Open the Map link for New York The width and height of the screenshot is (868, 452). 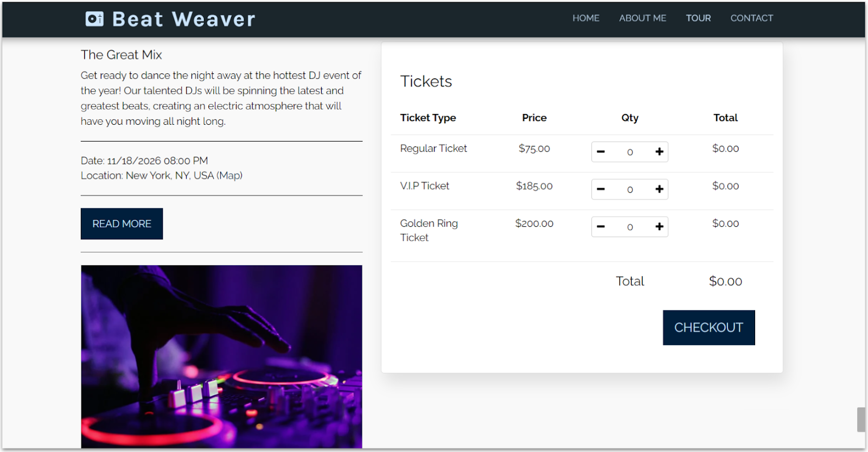[x=229, y=176]
